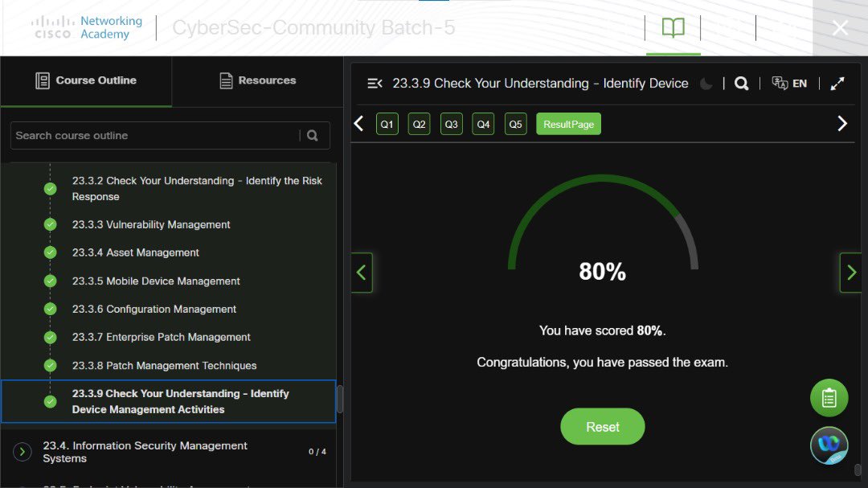Click completion checkmark for 23.3.2

51,189
